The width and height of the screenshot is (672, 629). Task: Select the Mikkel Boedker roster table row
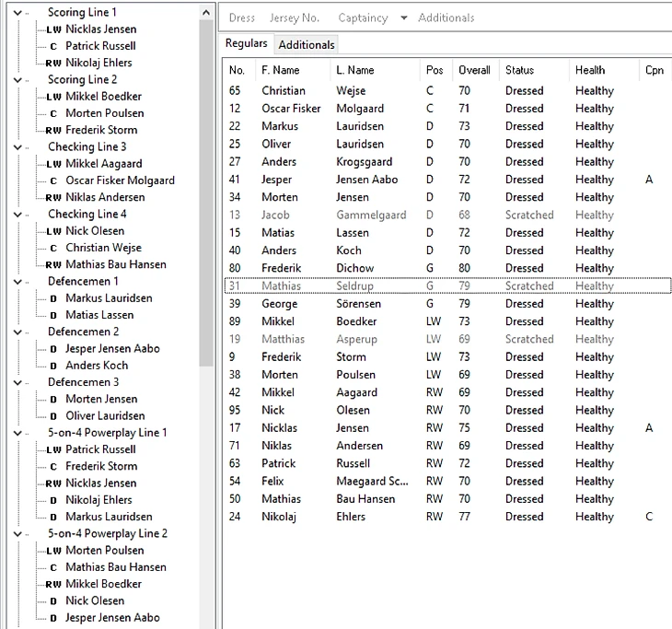[447, 321]
